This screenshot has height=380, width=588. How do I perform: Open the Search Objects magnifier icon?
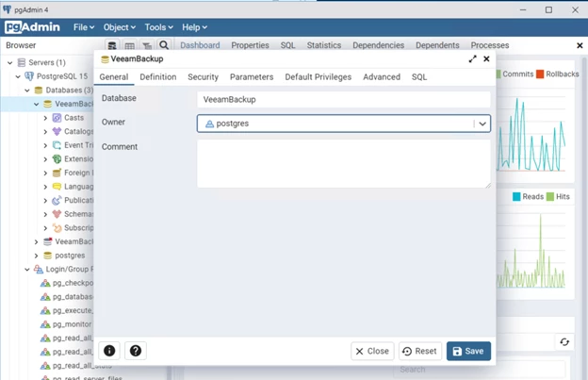click(x=164, y=45)
